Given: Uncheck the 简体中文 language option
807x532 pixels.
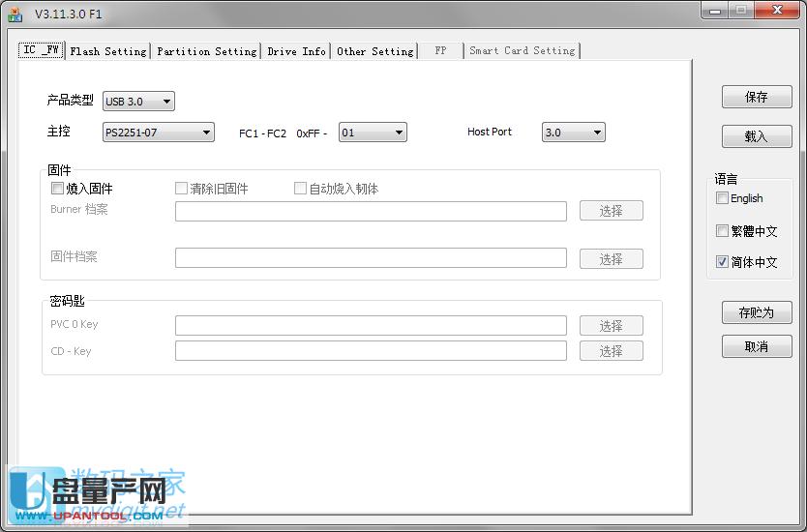Looking at the screenshot, I should (722, 261).
